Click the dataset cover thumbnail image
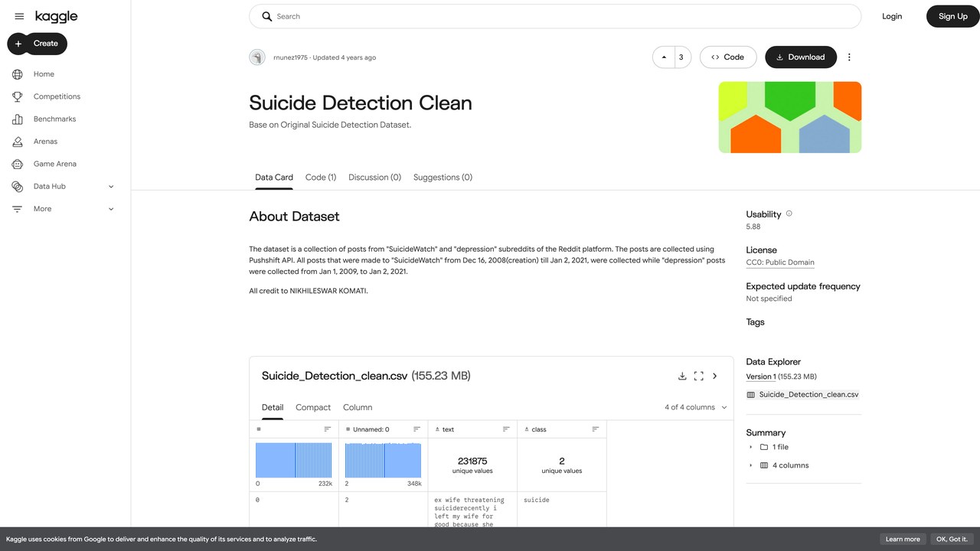This screenshot has height=551, width=980. click(x=790, y=117)
